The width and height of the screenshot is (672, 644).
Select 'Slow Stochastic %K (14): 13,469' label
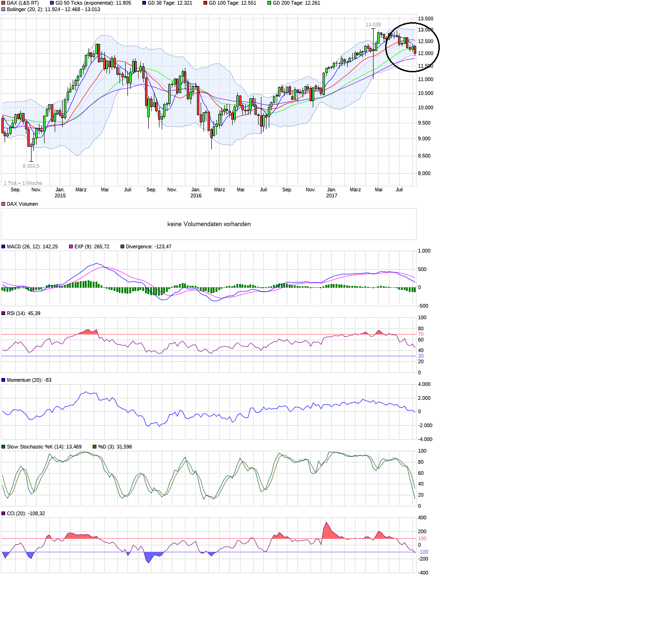pos(44,447)
